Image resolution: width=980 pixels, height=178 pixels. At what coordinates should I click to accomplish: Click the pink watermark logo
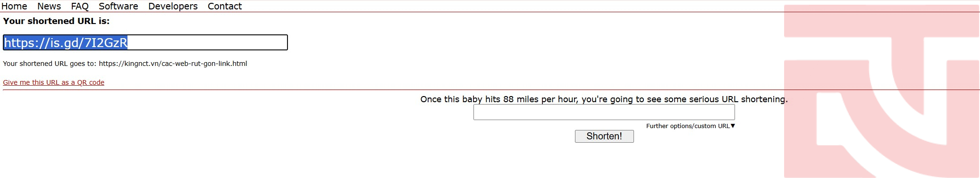coord(881,91)
